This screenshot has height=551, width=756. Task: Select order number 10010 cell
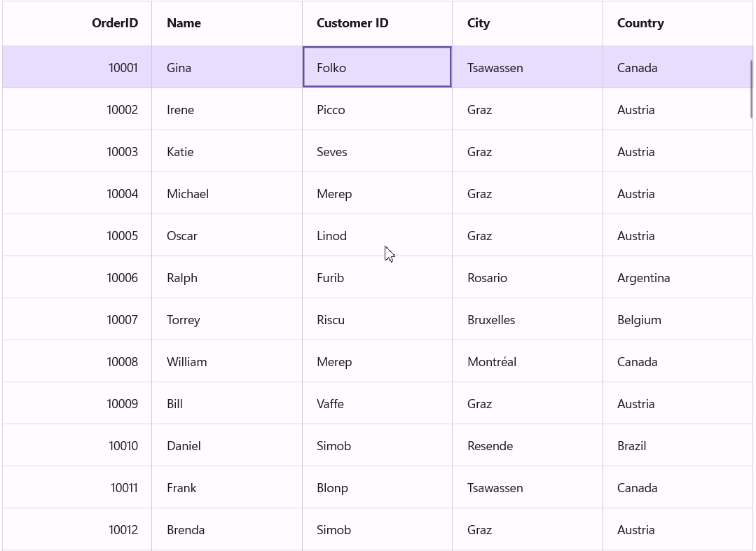pos(123,446)
